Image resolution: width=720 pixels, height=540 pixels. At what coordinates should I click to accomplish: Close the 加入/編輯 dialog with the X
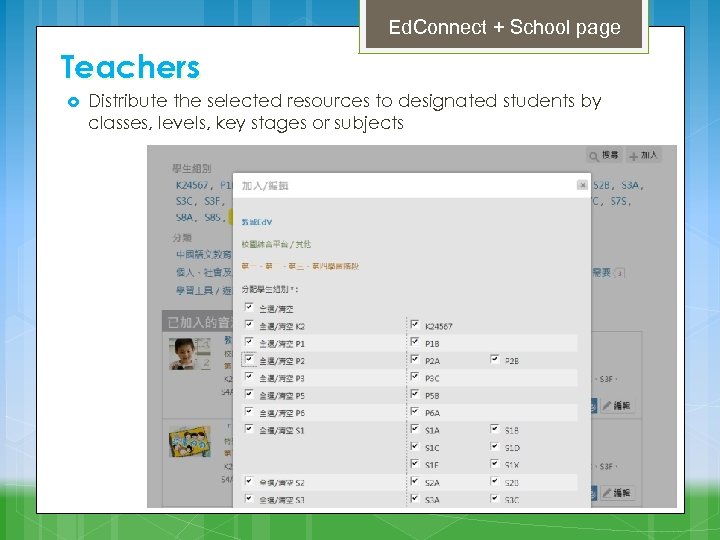pyautogui.click(x=582, y=185)
